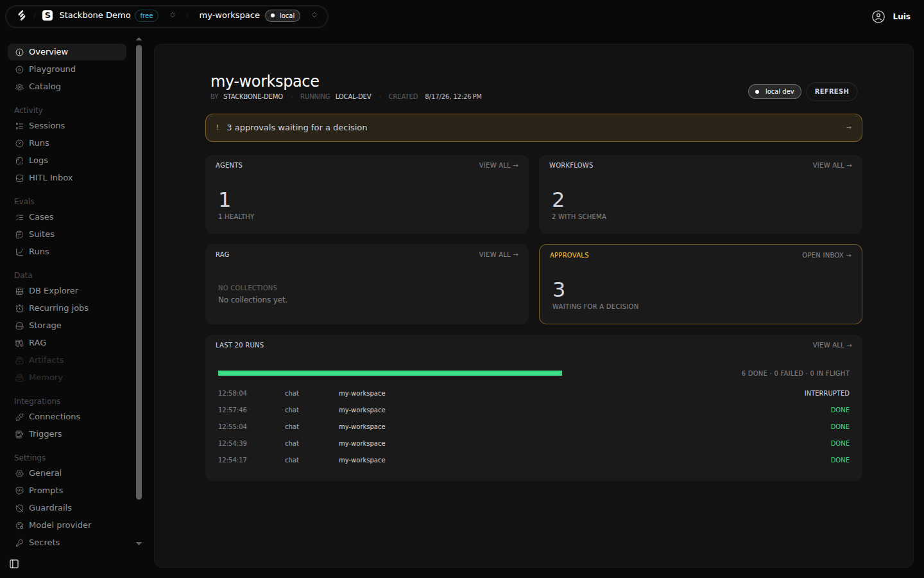Click the sidebar scrollbar thumb

pos(139,272)
